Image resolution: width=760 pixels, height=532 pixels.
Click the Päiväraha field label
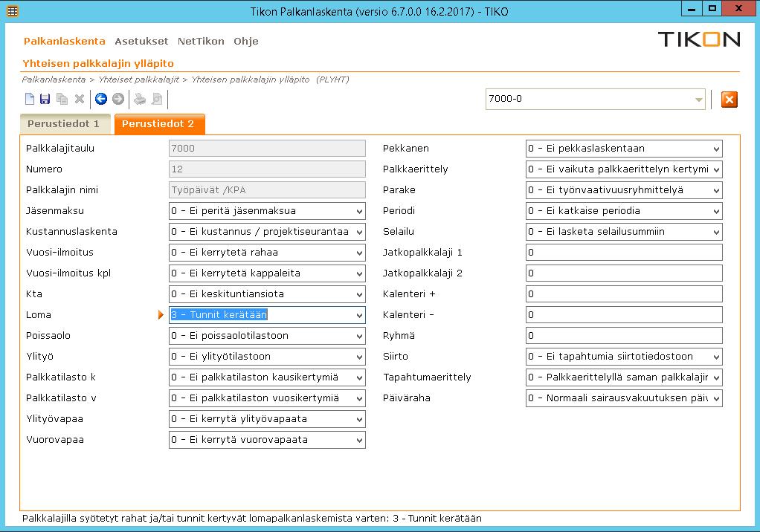click(406, 398)
